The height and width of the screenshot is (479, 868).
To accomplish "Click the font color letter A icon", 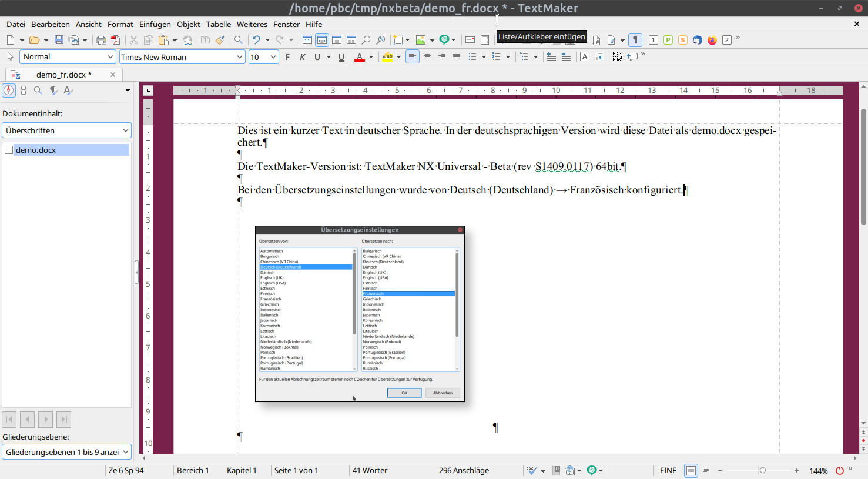I will 360,57.
